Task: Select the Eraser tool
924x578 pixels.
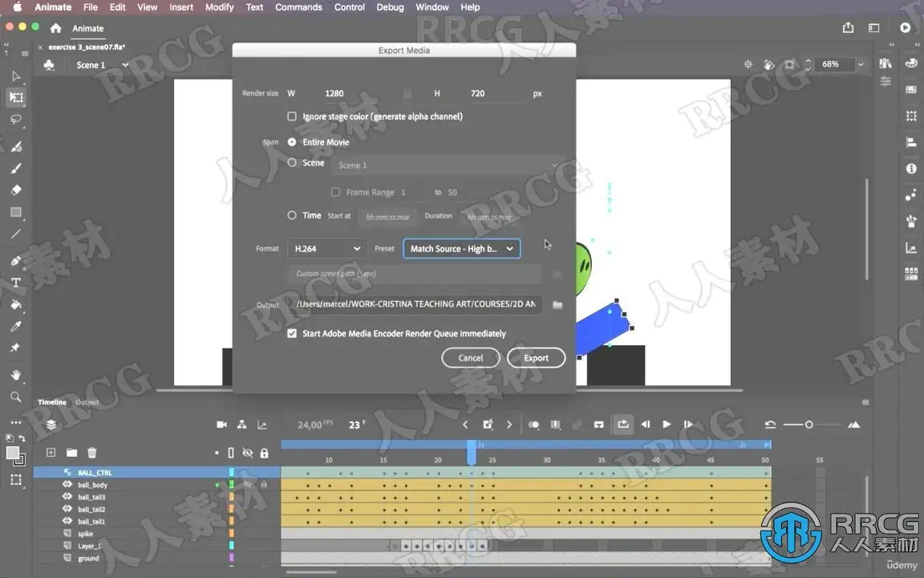Action: 16,190
